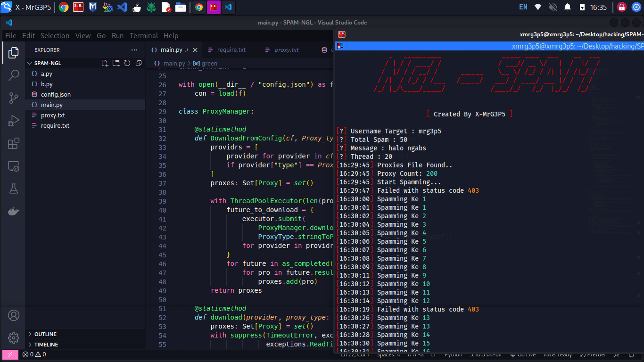Viewport: 644px width, 362px height.
Task: Refresh the Explorer file list
Action: (127, 63)
